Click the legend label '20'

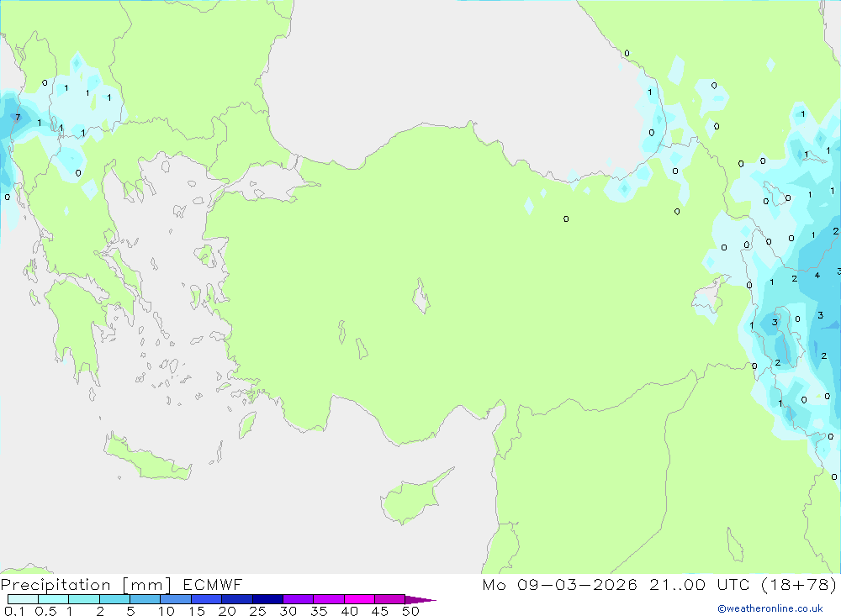pos(227,611)
